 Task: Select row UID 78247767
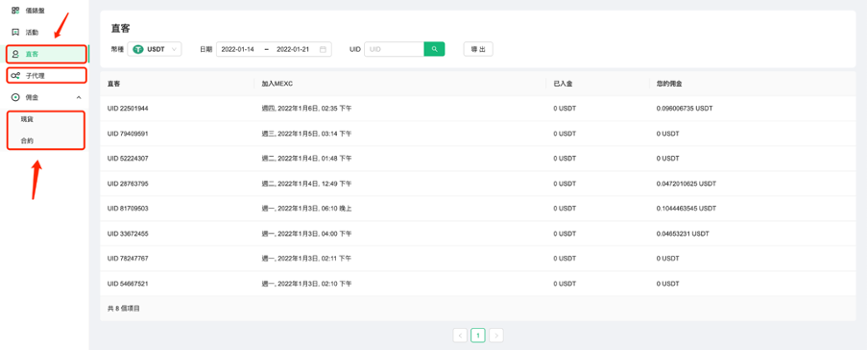pyautogui.click(x=478, y=259)
